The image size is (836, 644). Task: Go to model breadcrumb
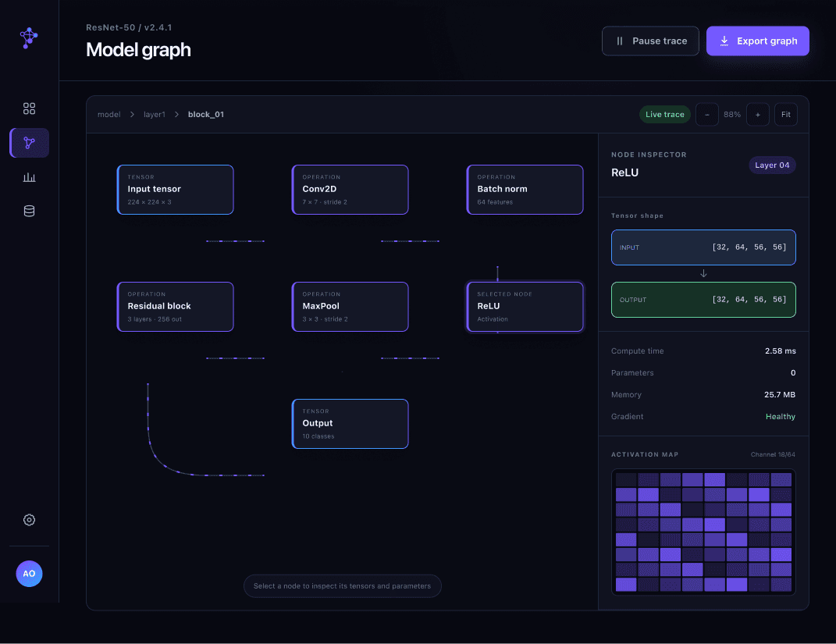tap(109, 115)
